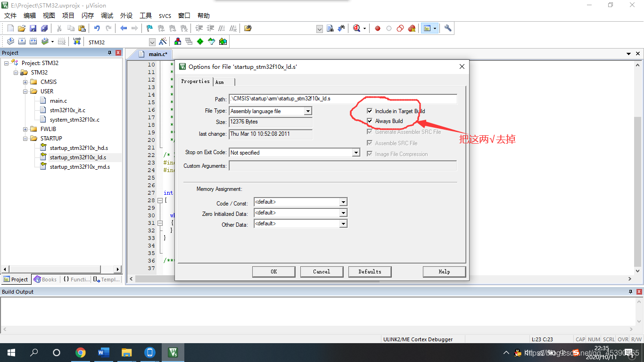
Task: Click the Defaults button
Action: 370,271
